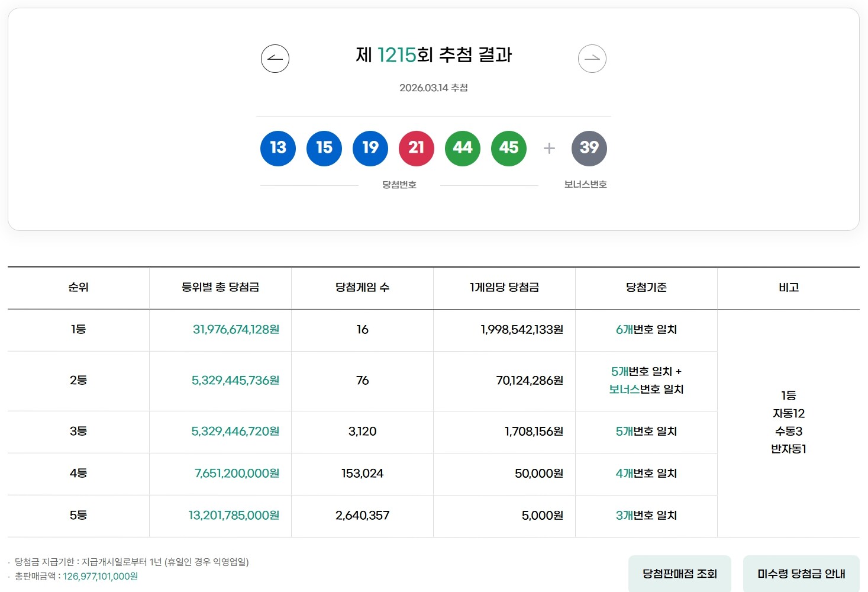This screenshot has width=868, height=592.
Task: Click the 5등 winner count 2,640,357
Action: click(362, 516)
